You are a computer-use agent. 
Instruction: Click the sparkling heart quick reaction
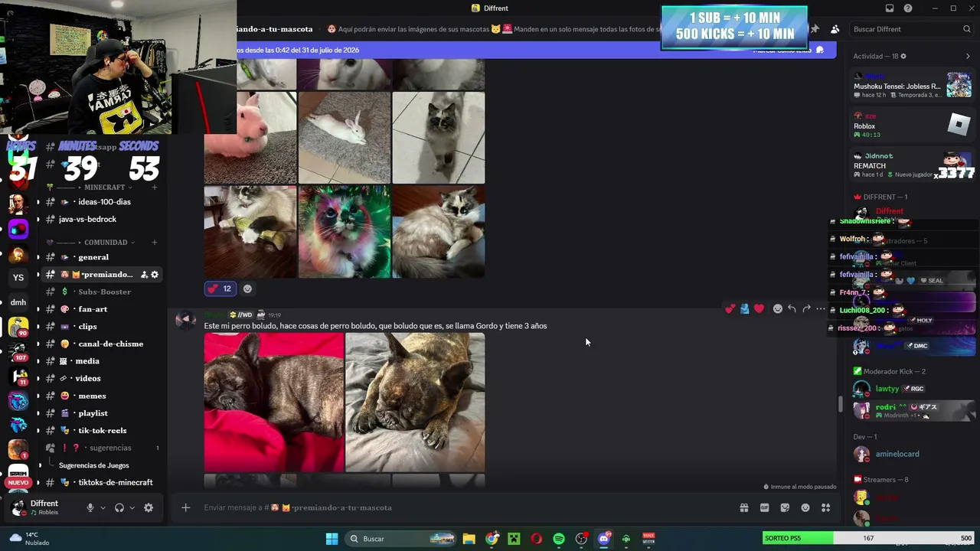click(x=730, y=308)
